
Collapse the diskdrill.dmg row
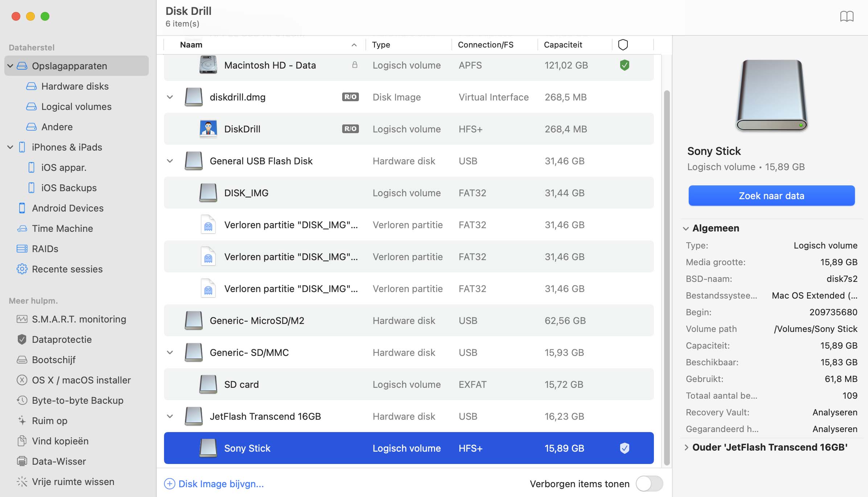[170, 97]
